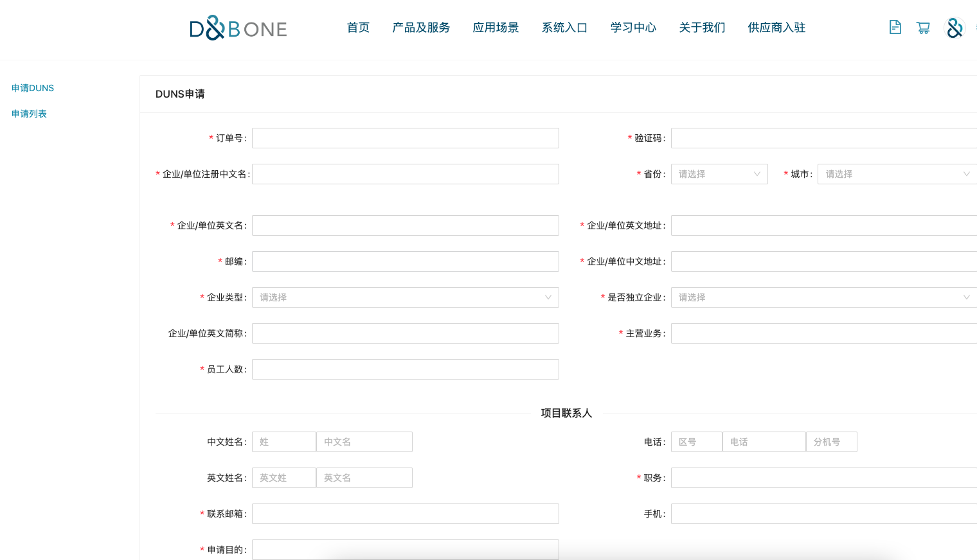The image size is (977, 560).
Task: Expand the 省份 province dropdown
Action: (719, 174)
